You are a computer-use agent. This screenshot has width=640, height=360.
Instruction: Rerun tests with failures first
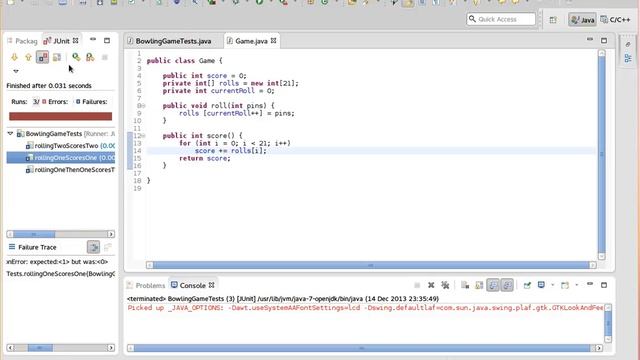point(90,57)
